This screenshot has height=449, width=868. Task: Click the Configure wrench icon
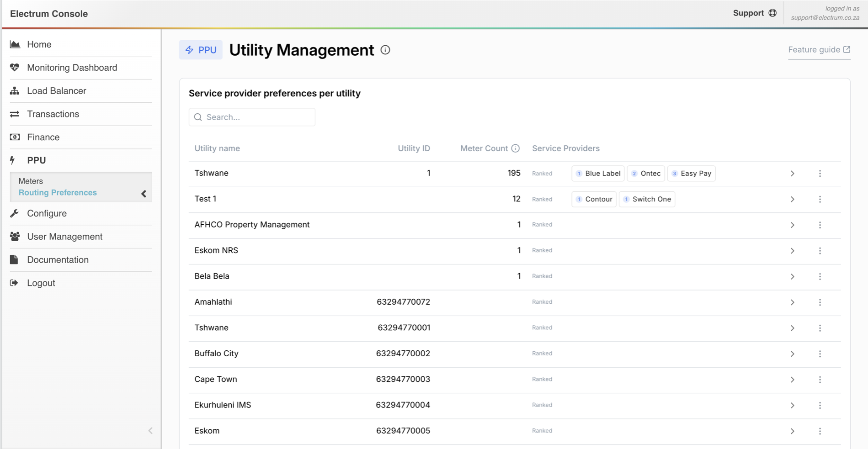[x=15, y=213]
